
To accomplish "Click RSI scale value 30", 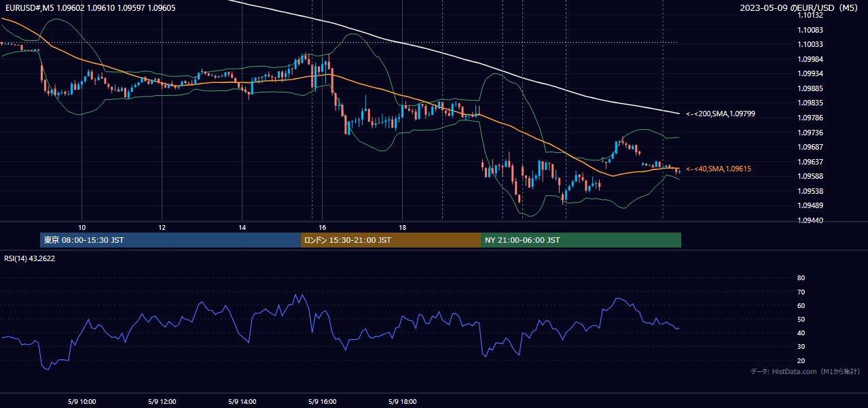I will click(801, 347).
